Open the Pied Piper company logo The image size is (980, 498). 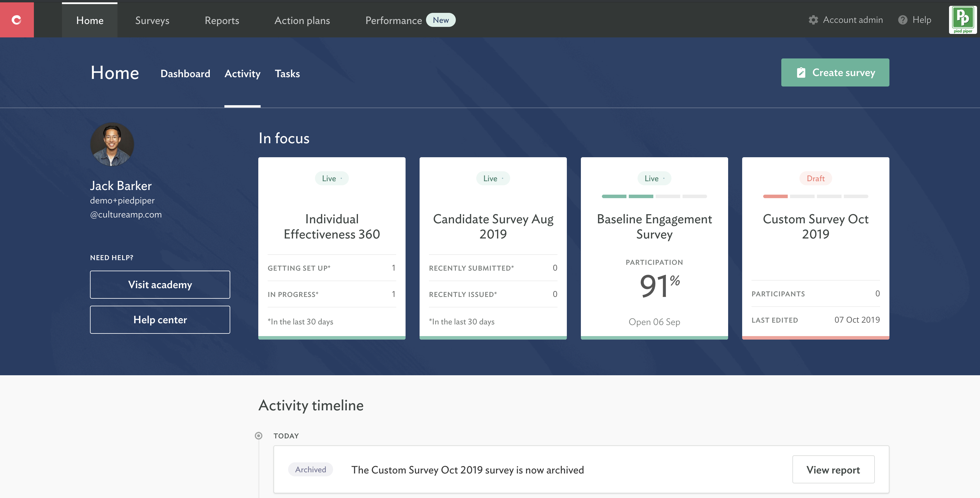pos(962,20)
